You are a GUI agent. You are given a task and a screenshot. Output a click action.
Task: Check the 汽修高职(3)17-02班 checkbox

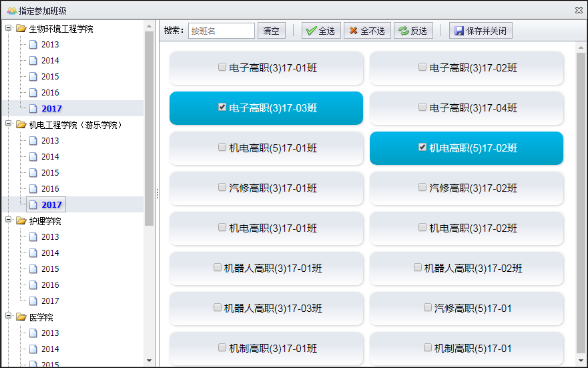tap(422, 187)
